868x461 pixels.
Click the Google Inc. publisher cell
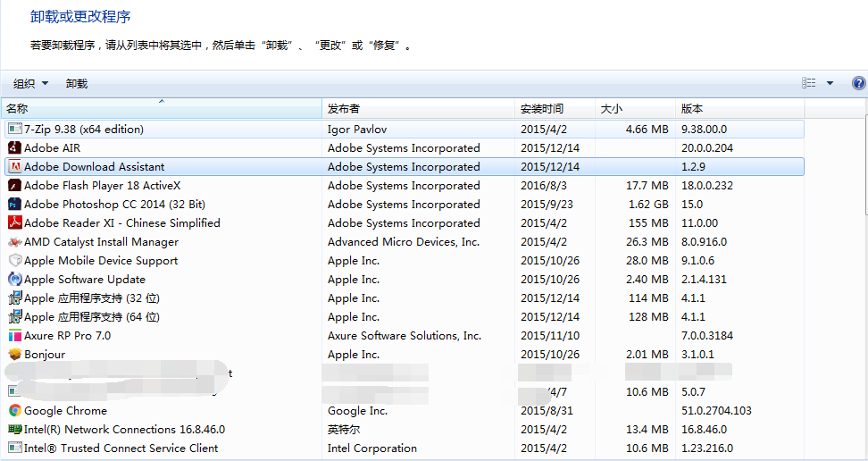pos(357,411)
